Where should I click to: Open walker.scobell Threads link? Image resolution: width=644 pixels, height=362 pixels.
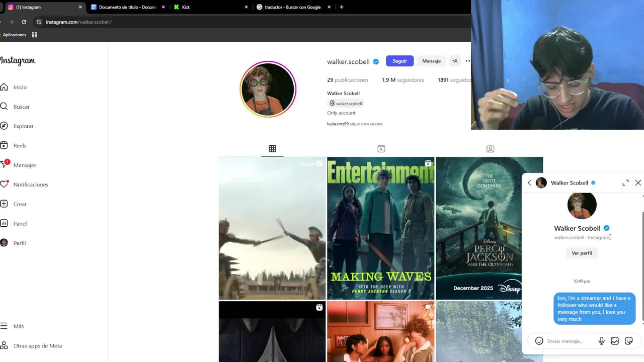(x=346, y=103)
